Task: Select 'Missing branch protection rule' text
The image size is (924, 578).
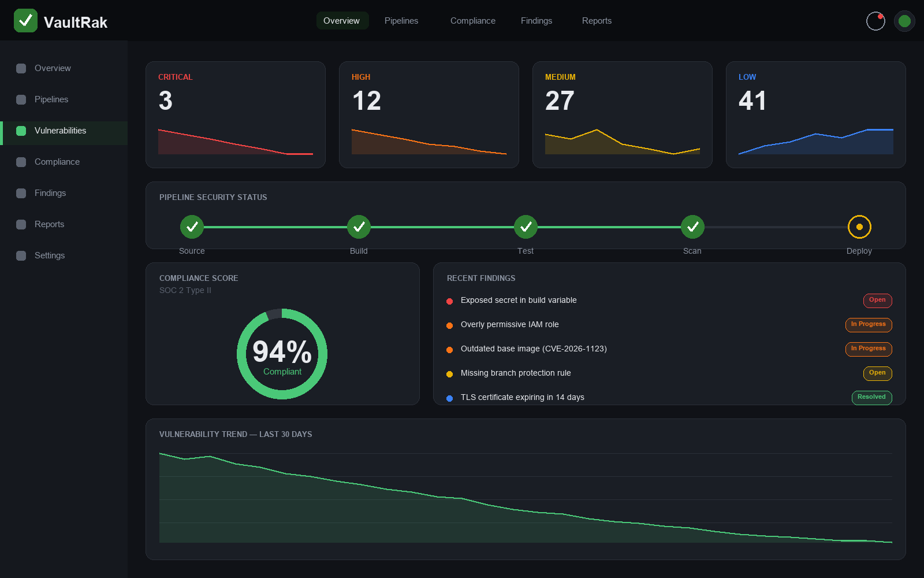Action: pos(516,373)
